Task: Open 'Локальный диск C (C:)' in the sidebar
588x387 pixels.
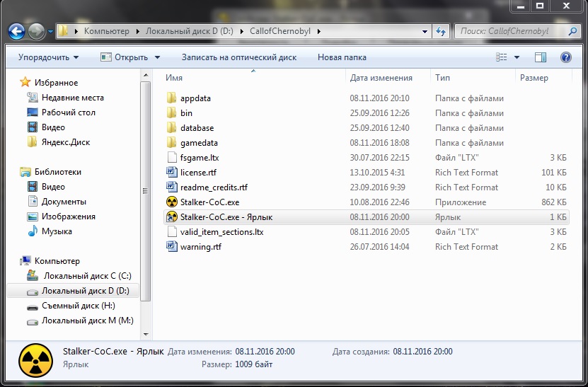Action: coord(87,276)
